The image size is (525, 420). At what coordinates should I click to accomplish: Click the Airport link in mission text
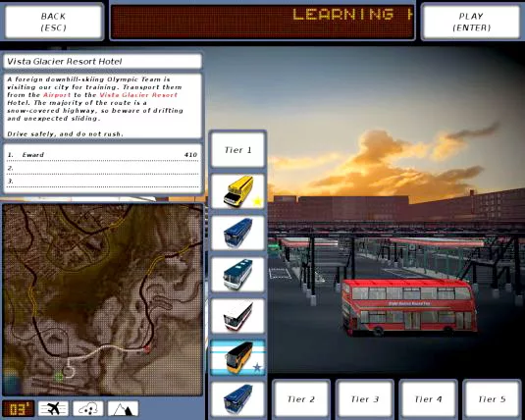(x=57, y=95)
